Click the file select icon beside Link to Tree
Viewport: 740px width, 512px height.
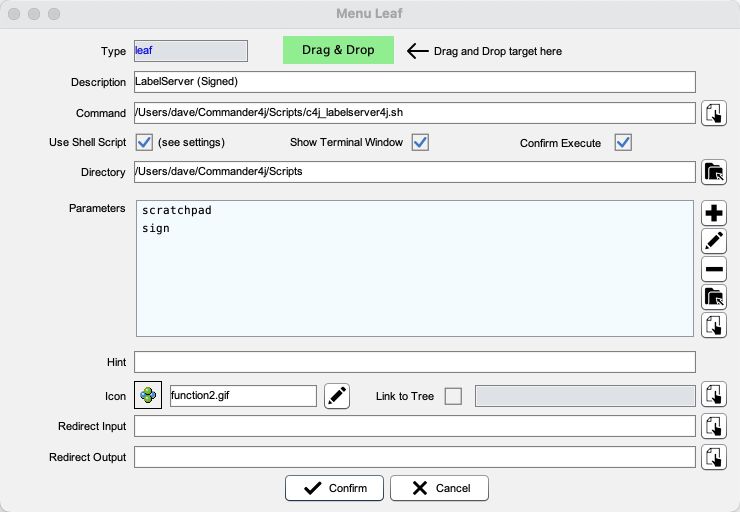(x=714, y=396)
